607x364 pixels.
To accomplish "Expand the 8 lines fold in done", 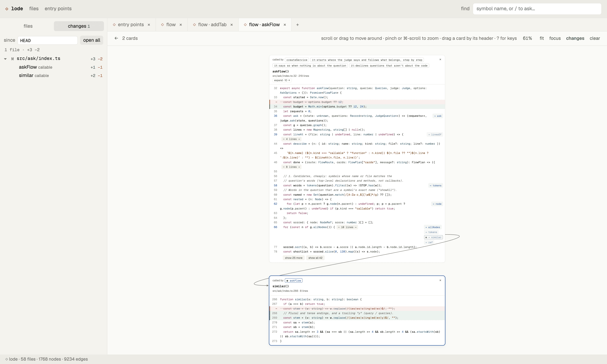I will click(291, 167).
